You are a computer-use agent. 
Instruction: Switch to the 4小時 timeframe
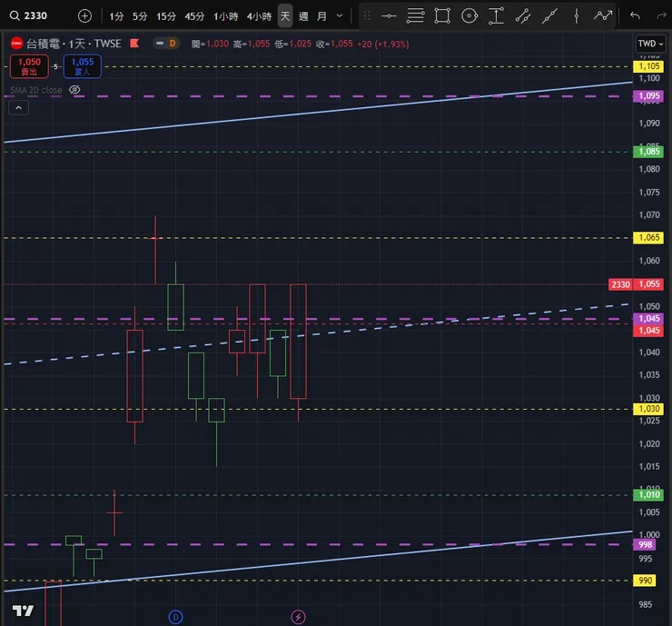(x=259, y=16)
